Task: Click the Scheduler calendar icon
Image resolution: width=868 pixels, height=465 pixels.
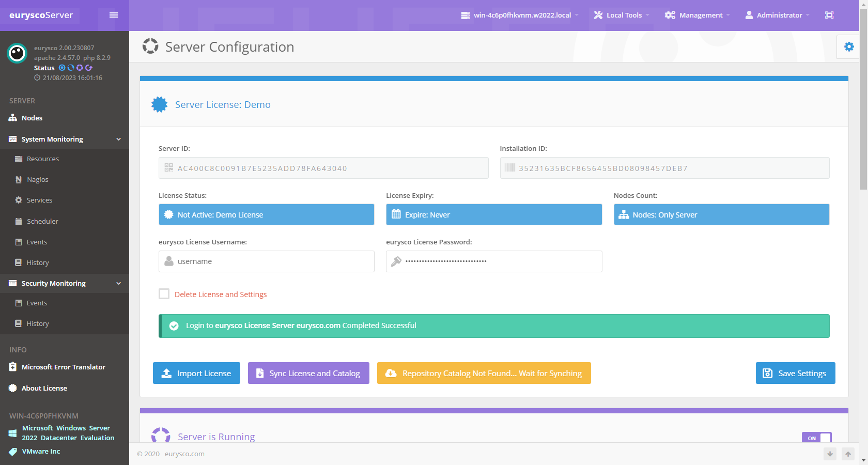Action: tap(19, 221)
